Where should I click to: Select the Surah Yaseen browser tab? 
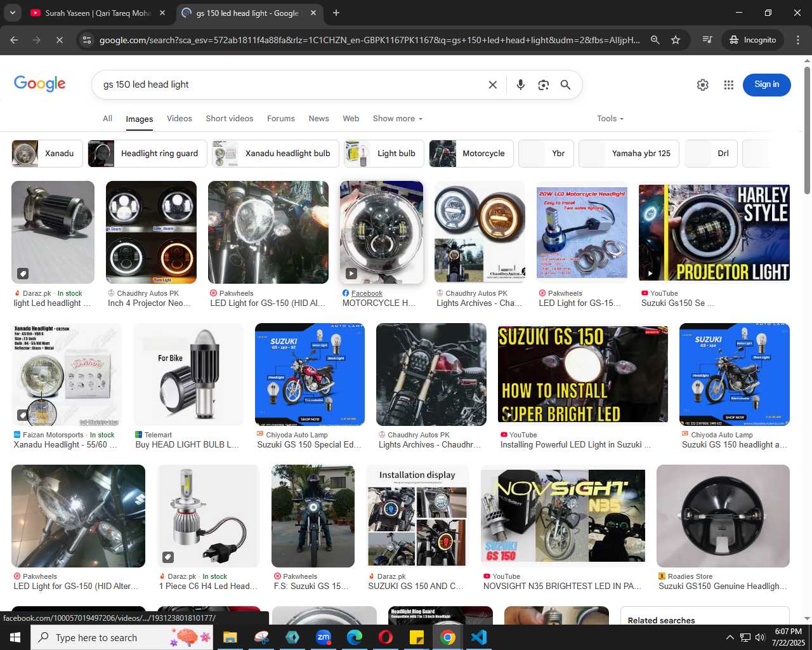(x=98, y=13)
